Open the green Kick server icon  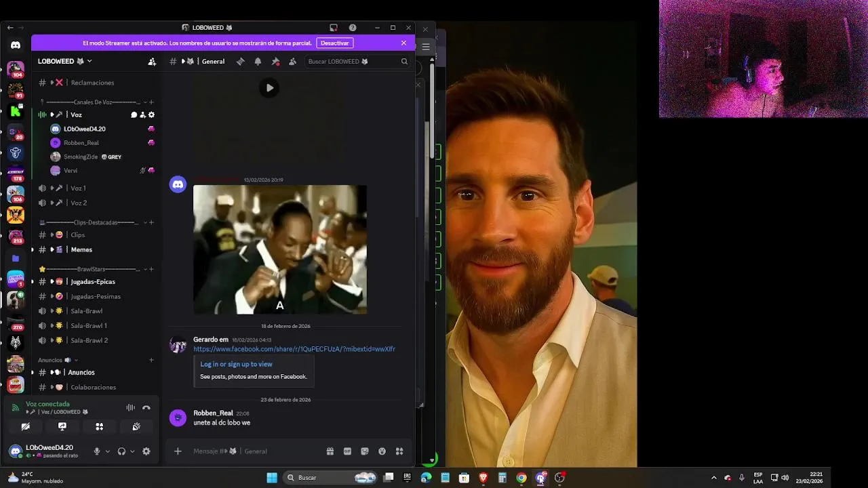(16, 111)
